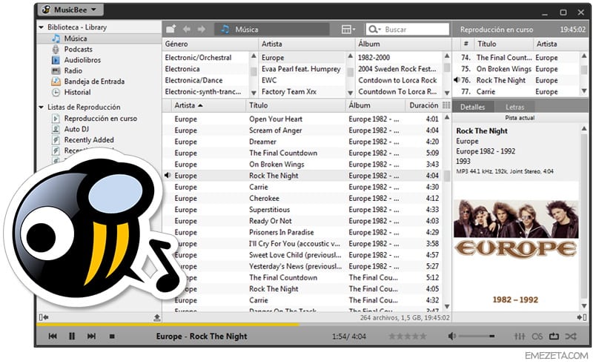
Task: Click the back navigation arrow
Action: 187,29
